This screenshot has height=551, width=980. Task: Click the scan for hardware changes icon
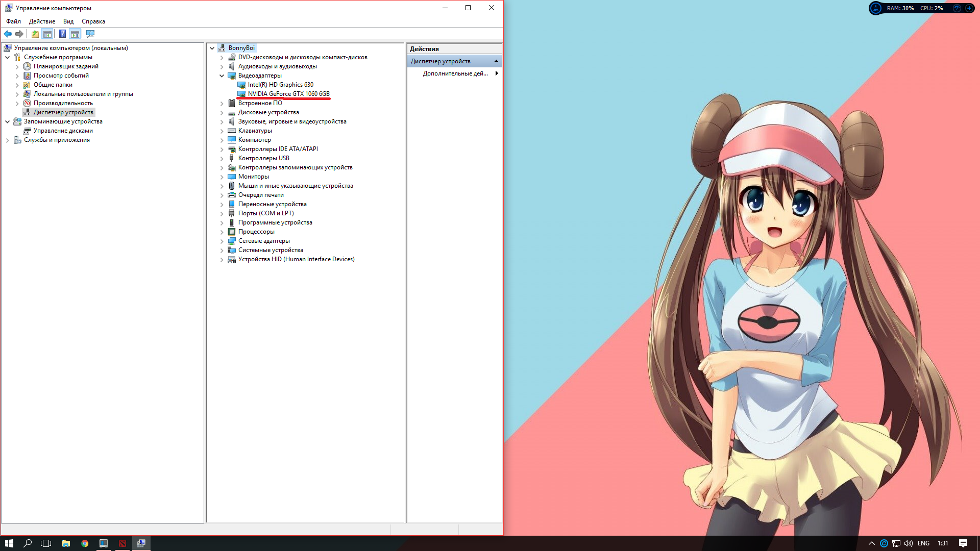click(90, 34)
